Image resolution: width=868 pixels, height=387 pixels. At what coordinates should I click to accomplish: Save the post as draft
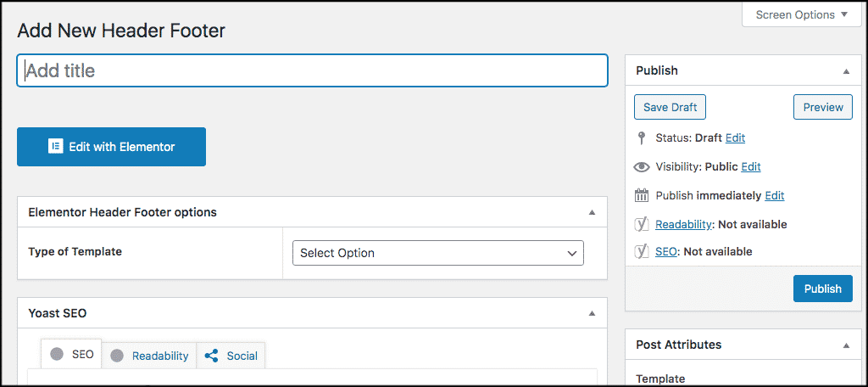pyautogui.click(x=670, y=107)
